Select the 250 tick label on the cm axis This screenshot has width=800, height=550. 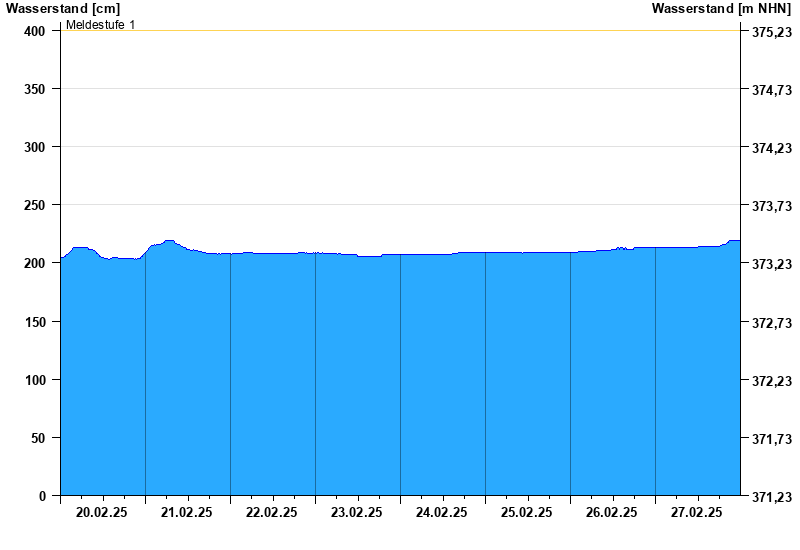click(36, 205)
